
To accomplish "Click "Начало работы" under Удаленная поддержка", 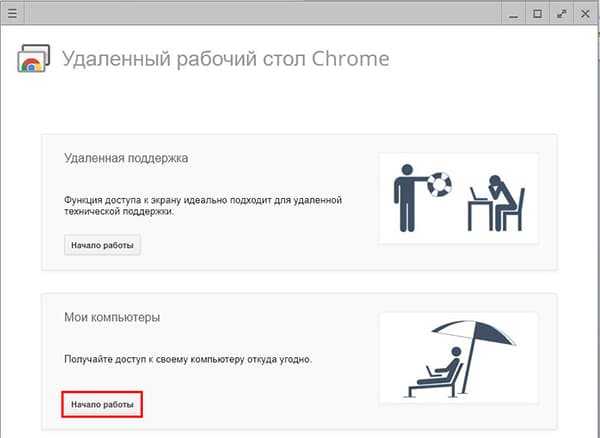I will point(102,245).
